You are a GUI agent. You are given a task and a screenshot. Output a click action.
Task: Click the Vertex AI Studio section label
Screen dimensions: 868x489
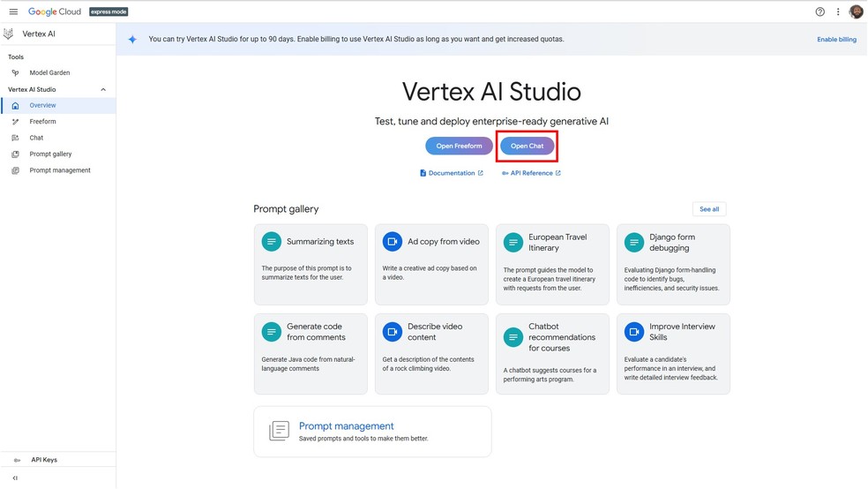click(32, 90)
